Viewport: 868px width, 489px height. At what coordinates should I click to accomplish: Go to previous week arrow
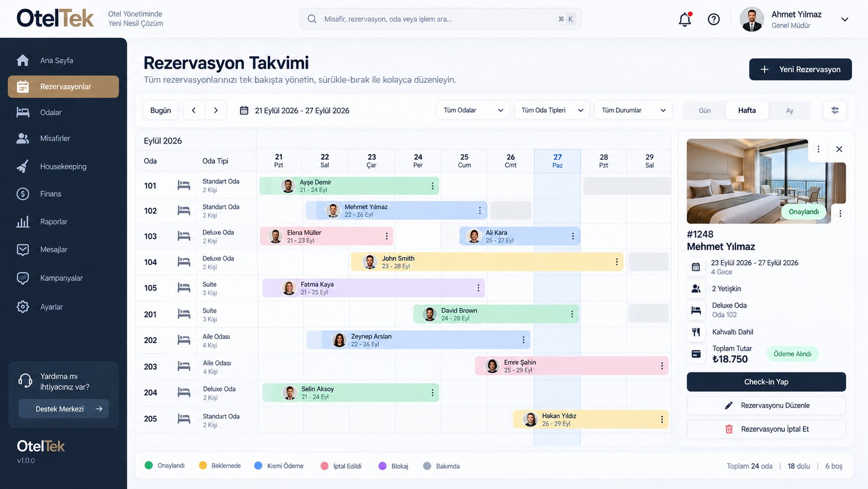(x=194, y=110)
